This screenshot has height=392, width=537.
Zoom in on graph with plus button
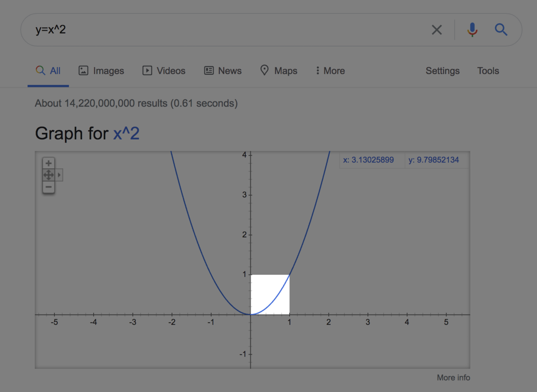tap(49, 163)
